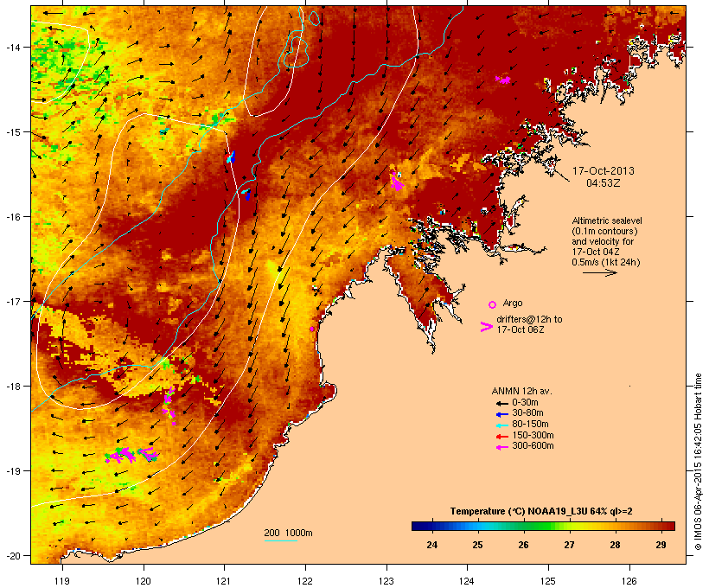Click the magenta drifter track near 123E 15.6S
The image size is (709, 588).
point(397,181)
